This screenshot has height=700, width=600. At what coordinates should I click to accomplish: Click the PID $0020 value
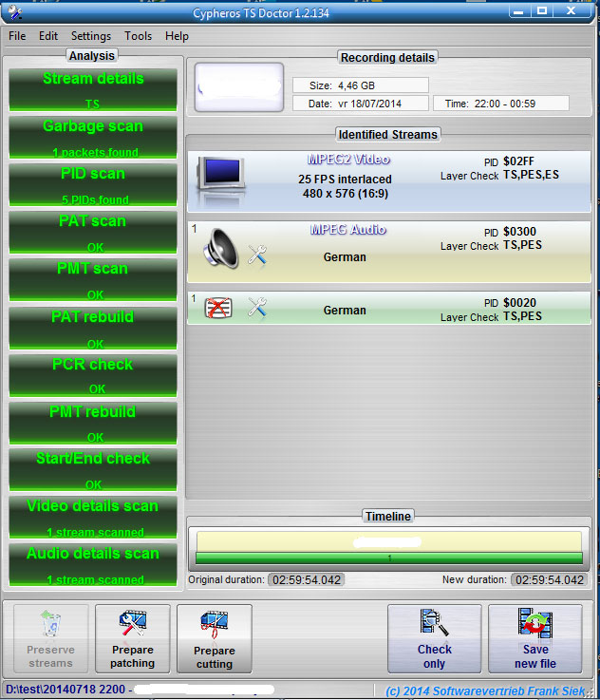[519, 303]
